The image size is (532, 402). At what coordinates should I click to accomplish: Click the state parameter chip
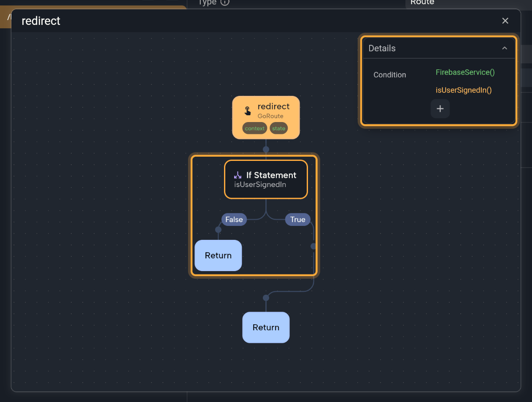pos(278,128)
